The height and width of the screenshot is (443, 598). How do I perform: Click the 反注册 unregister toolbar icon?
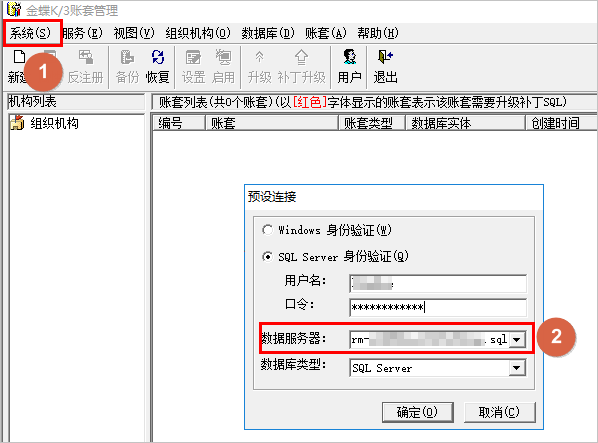(x=85, y=67)
